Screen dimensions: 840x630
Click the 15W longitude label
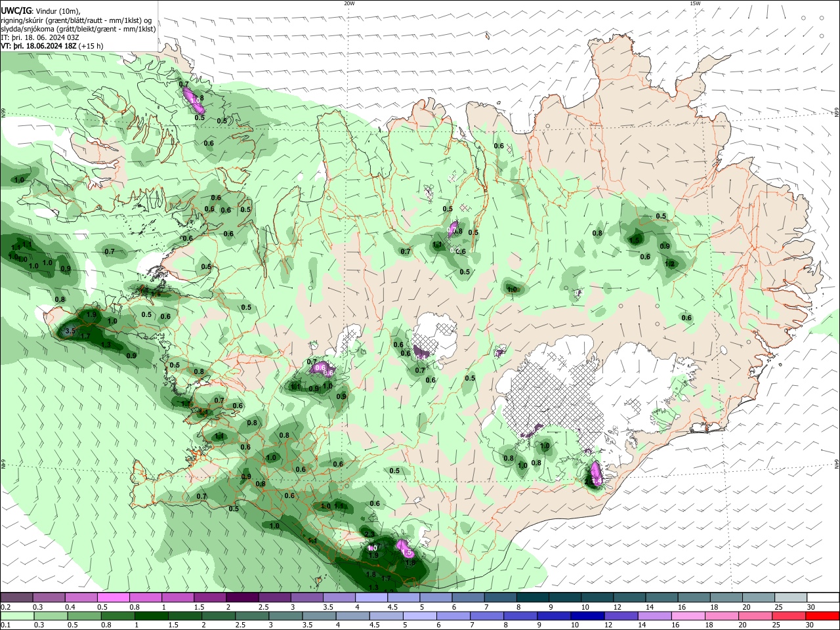click(695, 3)
